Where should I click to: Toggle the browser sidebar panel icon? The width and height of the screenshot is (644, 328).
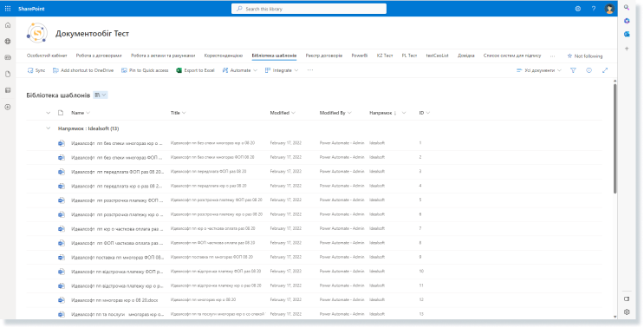(627, 298)
